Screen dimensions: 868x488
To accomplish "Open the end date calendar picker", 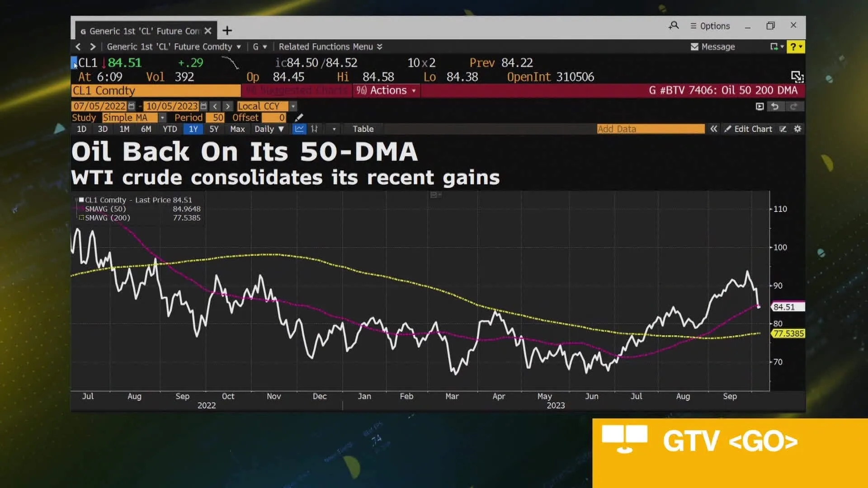I will [x=203, y=106].
